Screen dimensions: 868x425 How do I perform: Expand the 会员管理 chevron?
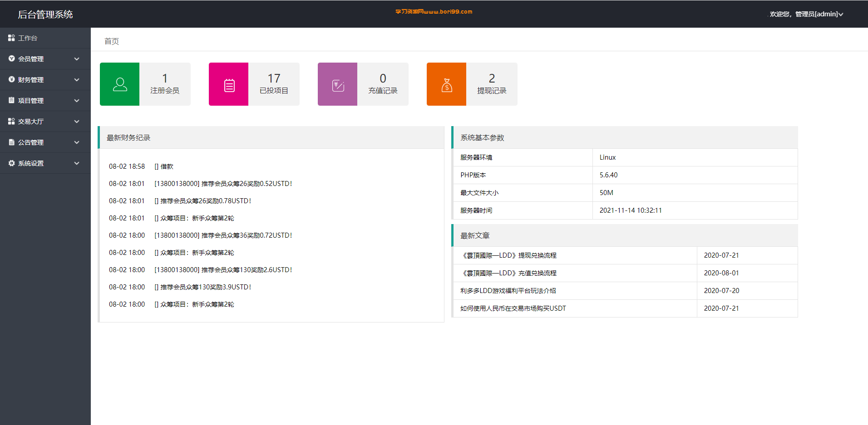pyautogui.click(x=77, y=59)
